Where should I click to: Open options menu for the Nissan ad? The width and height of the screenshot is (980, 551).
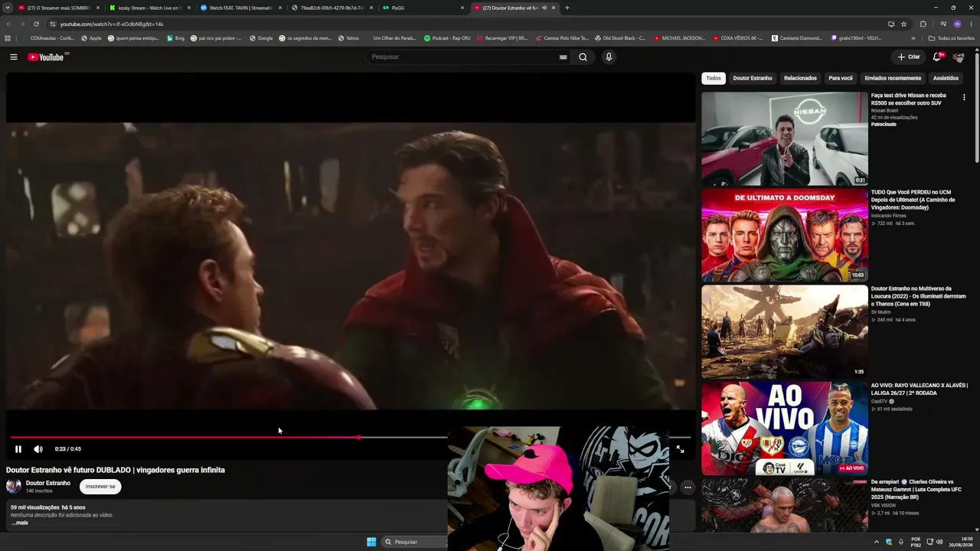tap(964, 97)
